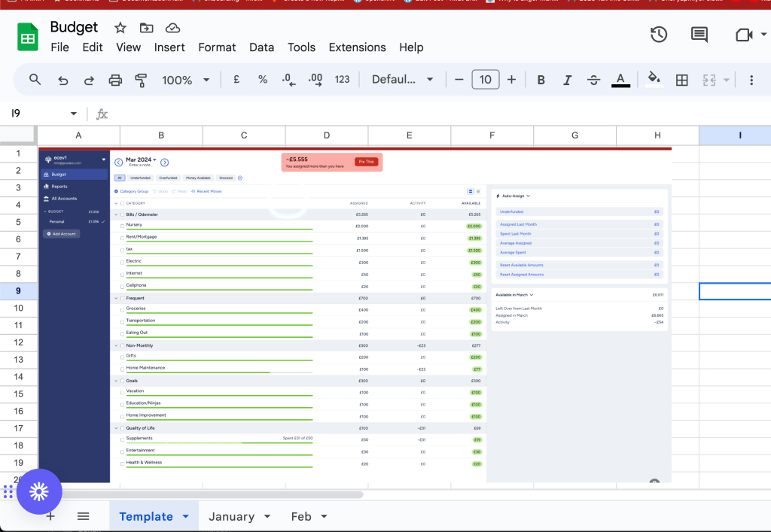Image resolution: width=771 pixels, height=532 pixels.
Task: Open the Google Sheets home logo
Action: [28, 37]
